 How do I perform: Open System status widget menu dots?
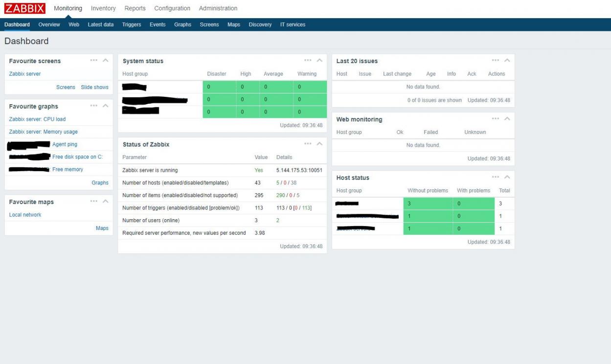pyautogui.click(x=308, y=61)
